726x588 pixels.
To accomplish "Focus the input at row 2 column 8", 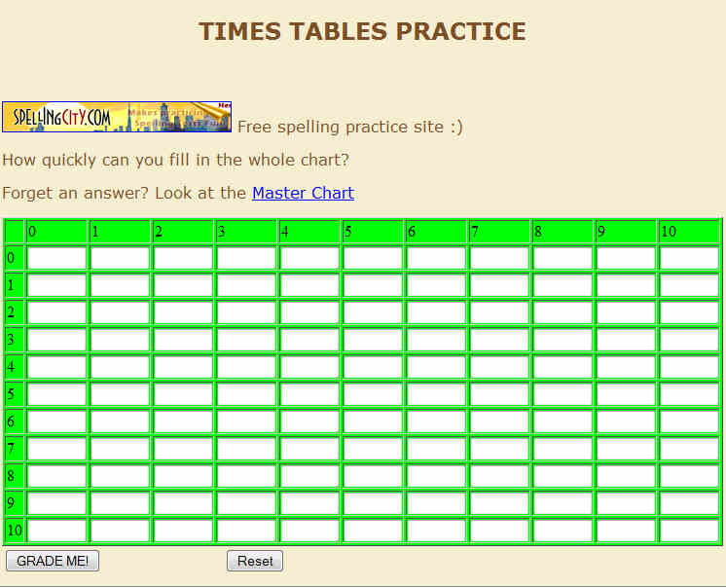I will click(563, 312).
